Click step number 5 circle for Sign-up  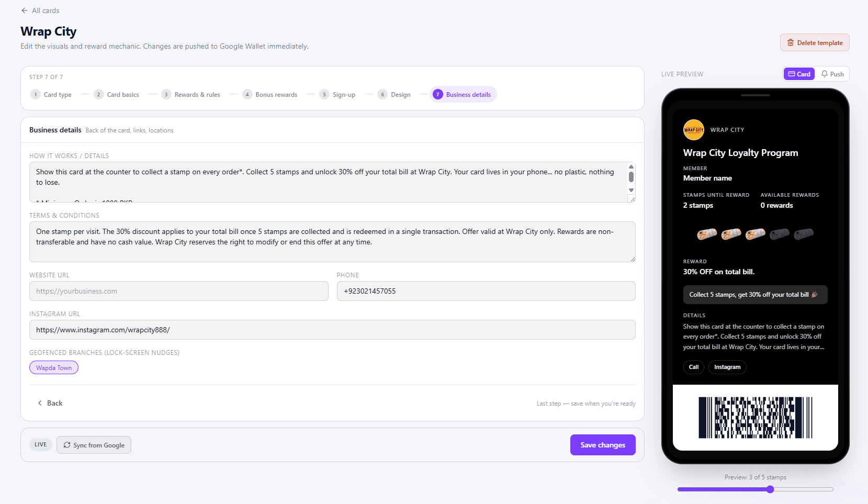tap(324, 95)
